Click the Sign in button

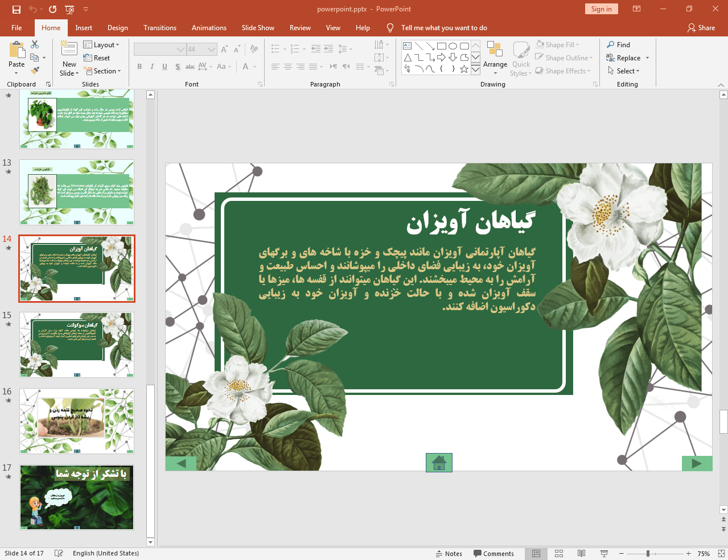[x=601, y=9]
